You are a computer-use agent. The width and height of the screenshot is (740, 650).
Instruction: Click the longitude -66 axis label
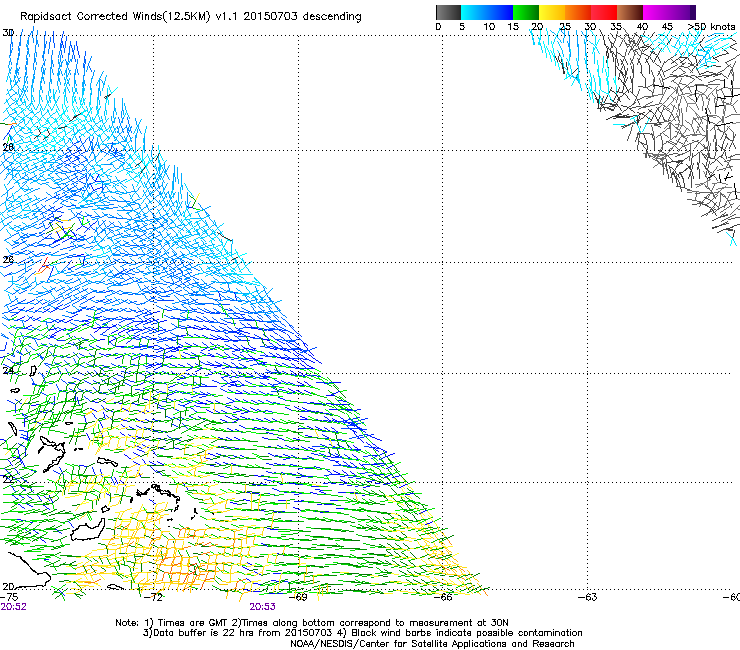pyautogui.click(x=443, y=597)
